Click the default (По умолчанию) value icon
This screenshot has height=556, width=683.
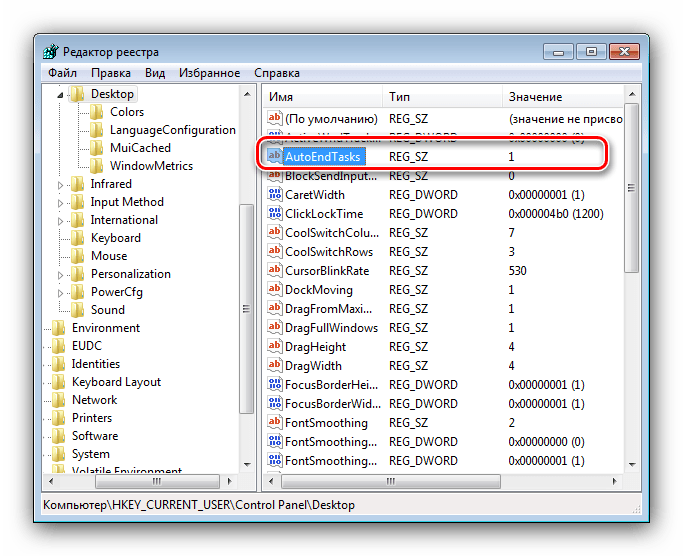click(x=274, y=118)
